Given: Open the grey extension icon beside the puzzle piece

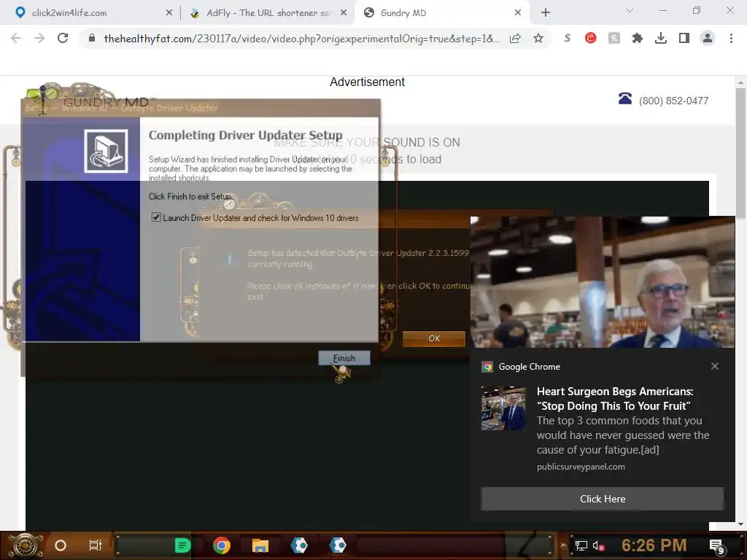Looking at the screenshot, I should coord(614,38).
